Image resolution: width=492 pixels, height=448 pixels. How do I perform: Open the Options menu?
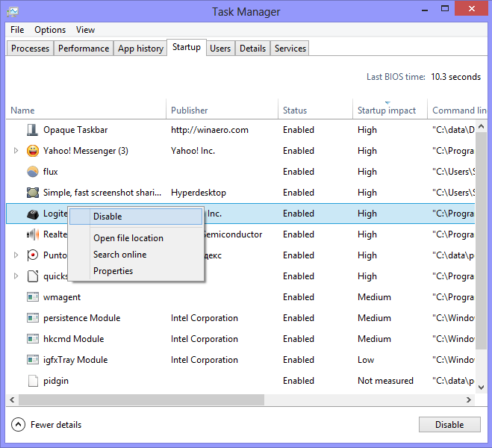tap(50, 30)
